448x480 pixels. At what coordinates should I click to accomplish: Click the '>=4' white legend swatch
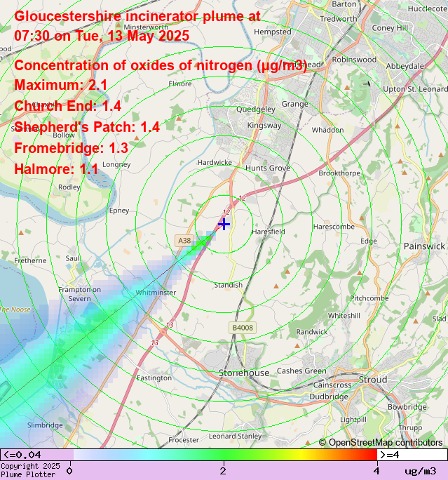point(412,455)
